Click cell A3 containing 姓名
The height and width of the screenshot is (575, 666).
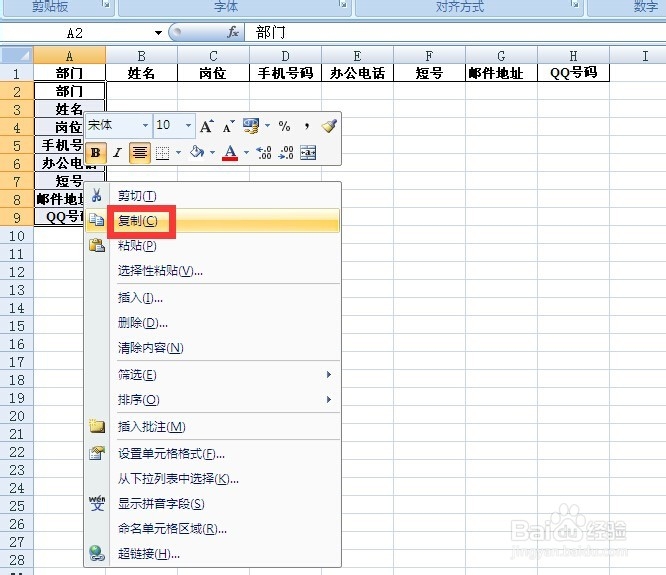coord(69,109)
